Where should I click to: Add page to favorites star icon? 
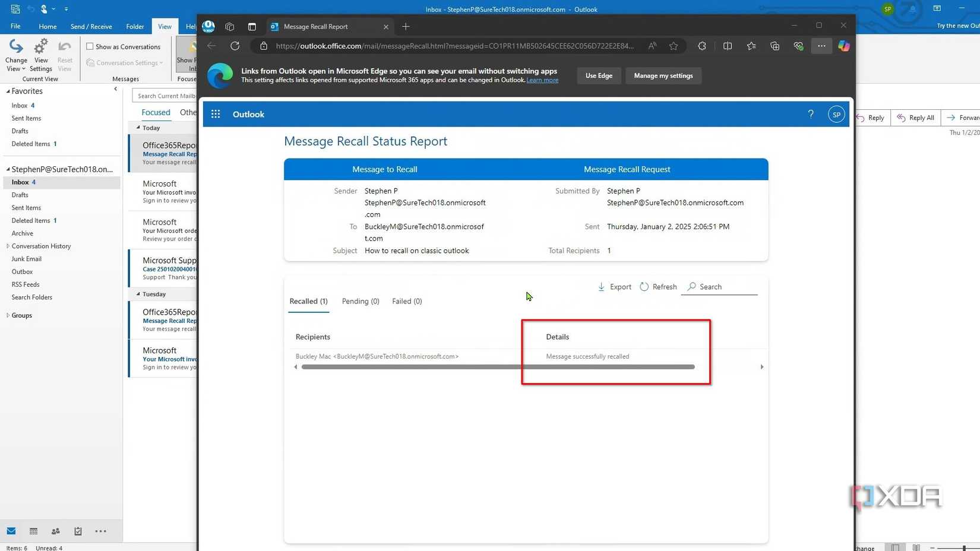tap(674, 46)
